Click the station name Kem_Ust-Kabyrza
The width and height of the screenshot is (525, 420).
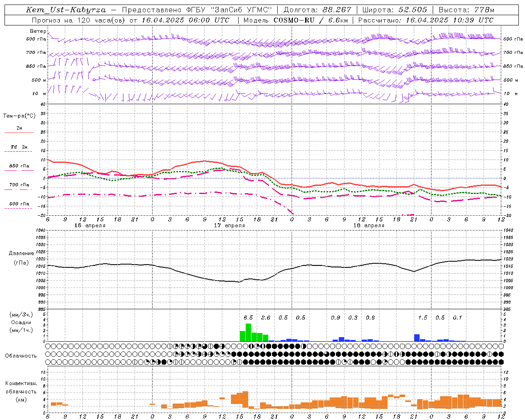click(x=66, y=10)
